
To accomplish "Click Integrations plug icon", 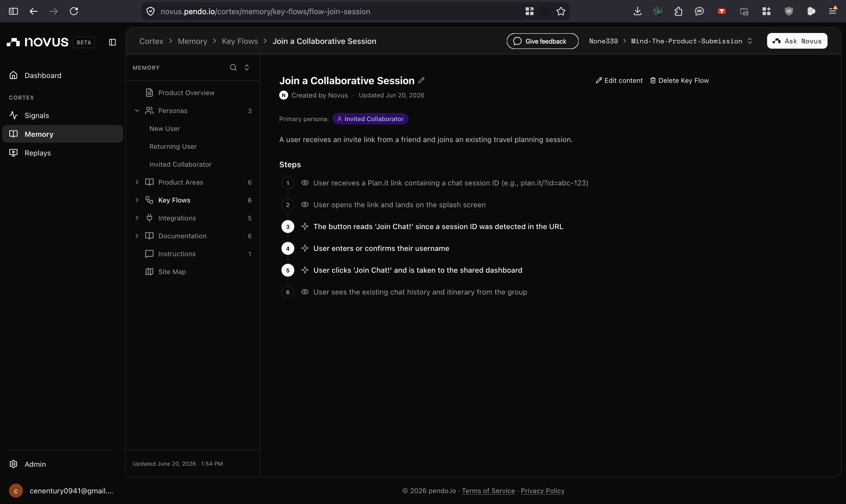I will tap(149, 218).
